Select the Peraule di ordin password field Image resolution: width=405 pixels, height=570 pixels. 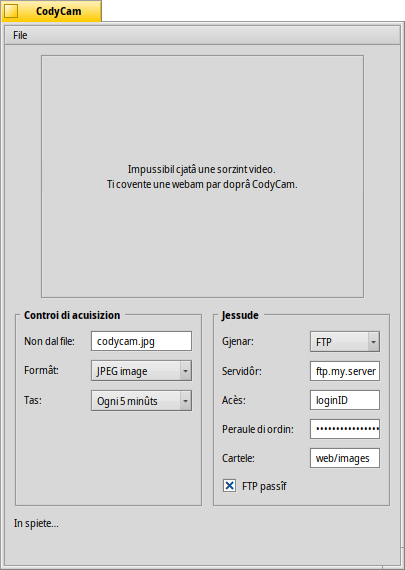pos(345,429)
